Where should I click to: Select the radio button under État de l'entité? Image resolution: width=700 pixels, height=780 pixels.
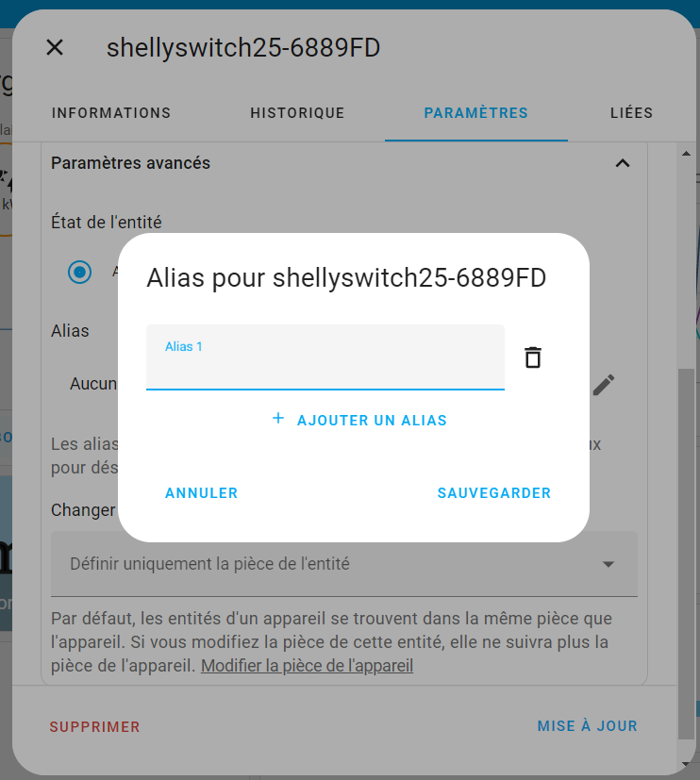79,273
